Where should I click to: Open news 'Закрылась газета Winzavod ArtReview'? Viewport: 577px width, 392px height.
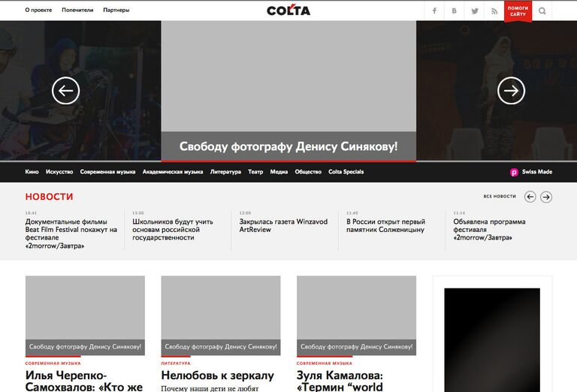tap(283, 225)
